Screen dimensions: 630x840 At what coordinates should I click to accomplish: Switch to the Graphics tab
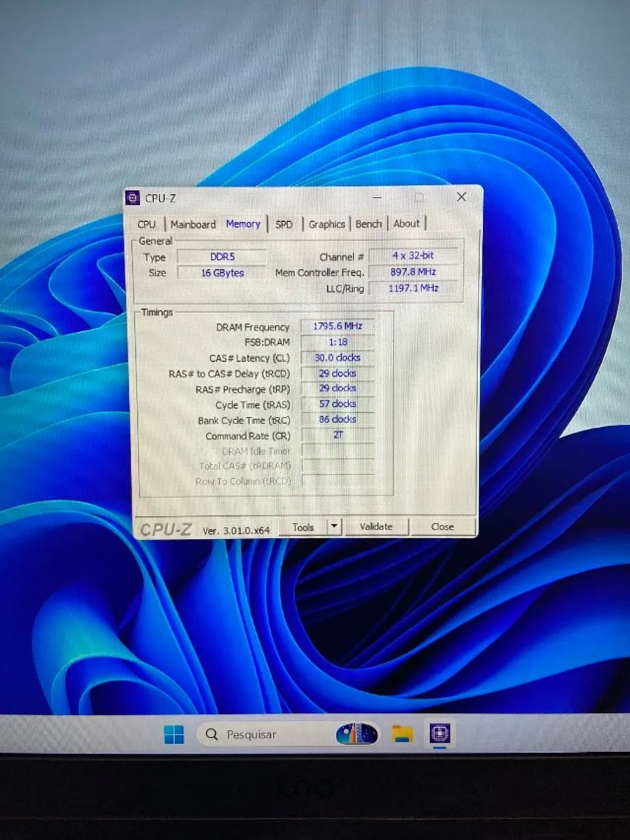327,224
